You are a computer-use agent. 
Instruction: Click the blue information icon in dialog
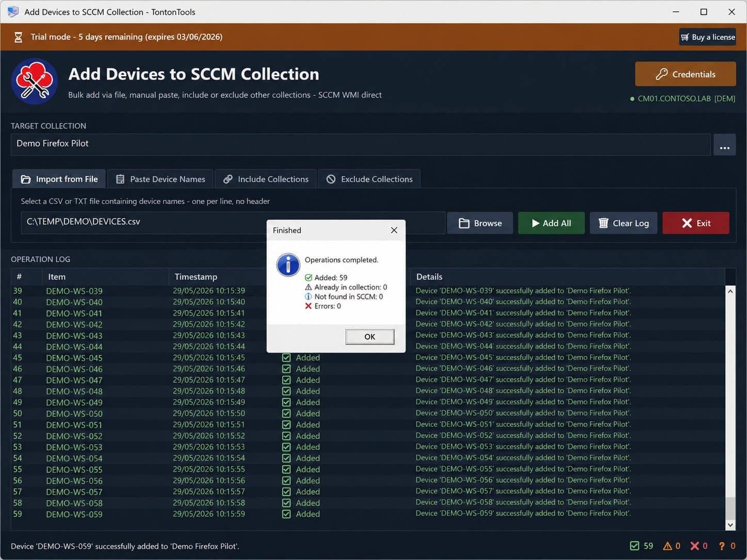[288, 265]
